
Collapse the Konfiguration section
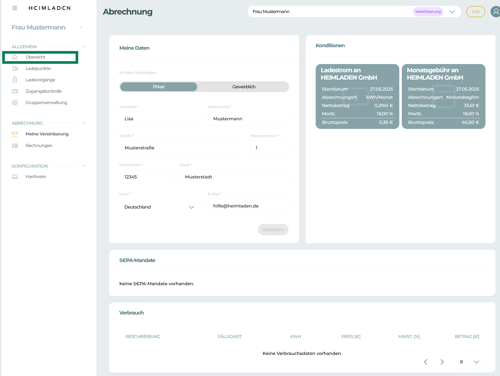[x=84, y=166]
